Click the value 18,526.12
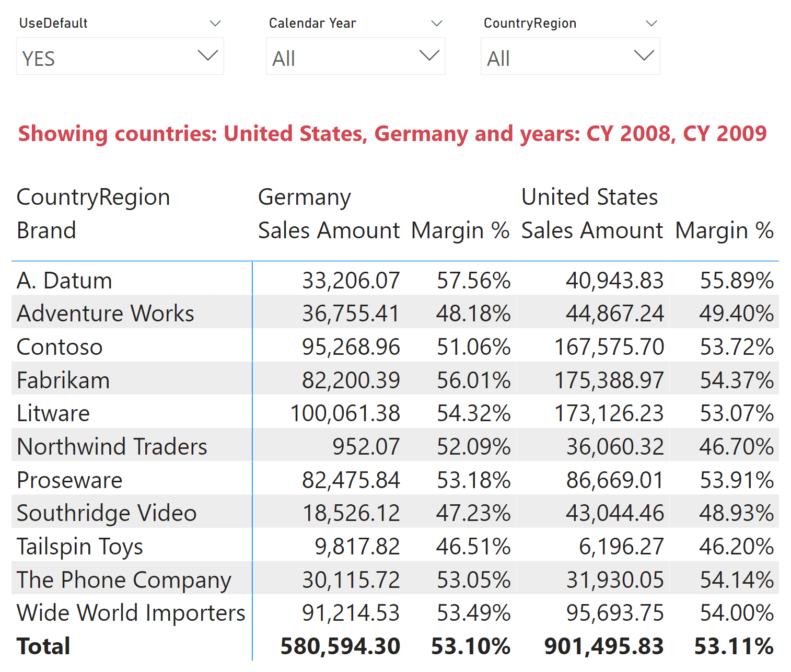The width and height of the screenshot is (791, 672). pyautogui.click(x=351, y=513)
